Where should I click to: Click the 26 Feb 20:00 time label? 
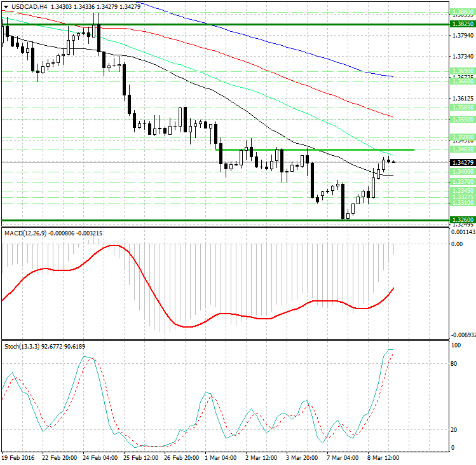pyautogui.click(x=182, y=458)
